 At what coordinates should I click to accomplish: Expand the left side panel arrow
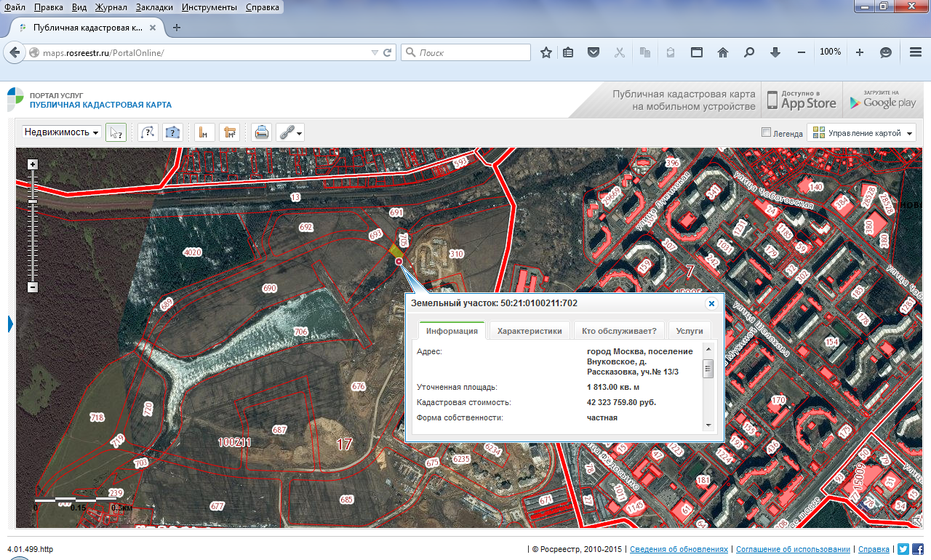coord(11,324)
